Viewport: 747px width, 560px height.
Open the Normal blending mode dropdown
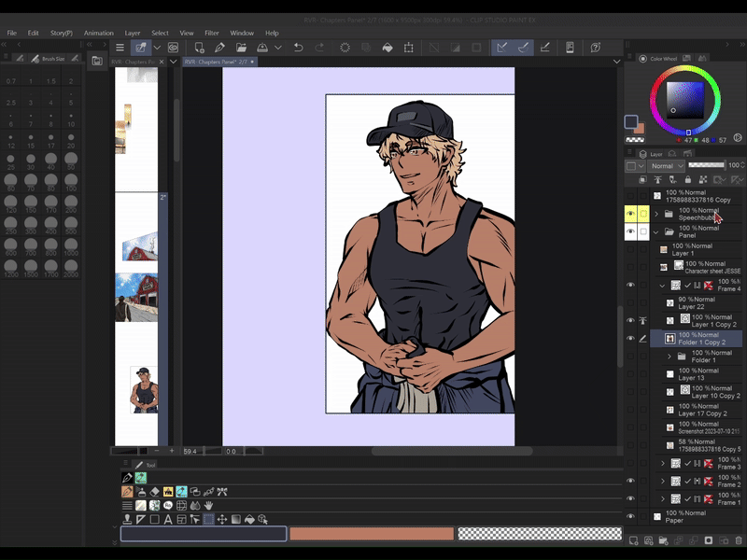pyautogui.click(x=666, y=166)
